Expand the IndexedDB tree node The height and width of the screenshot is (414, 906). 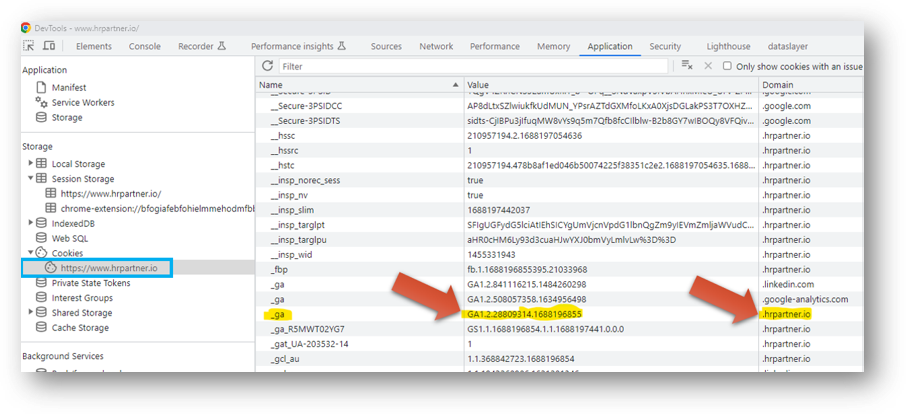[31, 223]
